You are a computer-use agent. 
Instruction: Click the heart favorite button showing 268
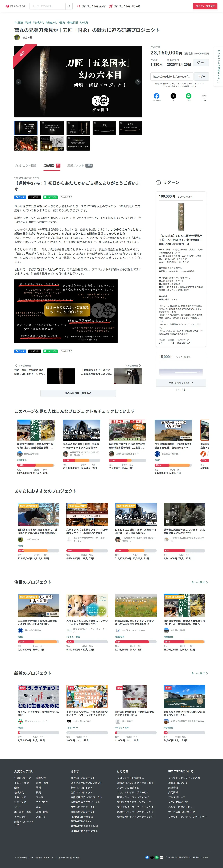(201, 63)
